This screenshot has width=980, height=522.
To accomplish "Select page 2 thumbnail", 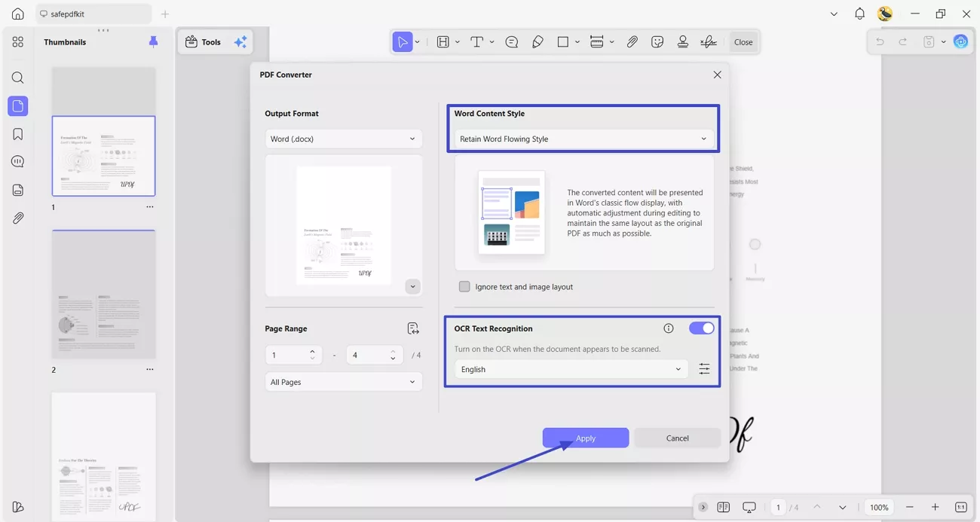I will (104, 295).
